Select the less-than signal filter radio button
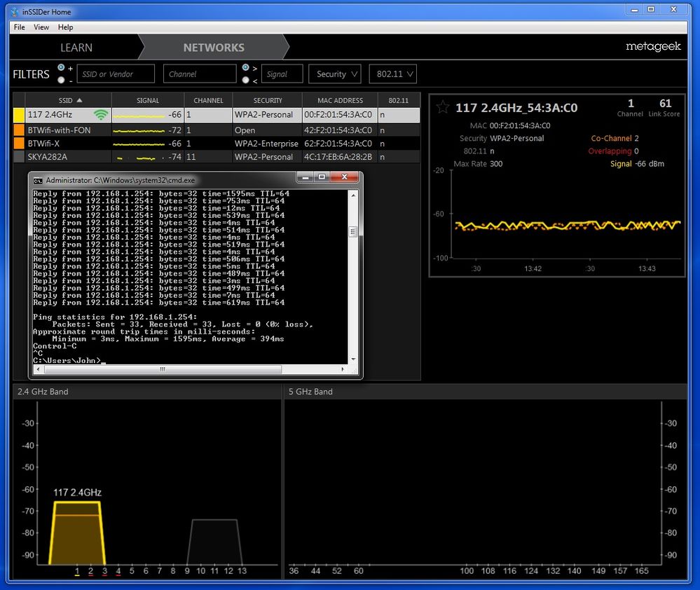 pos(245,81)
